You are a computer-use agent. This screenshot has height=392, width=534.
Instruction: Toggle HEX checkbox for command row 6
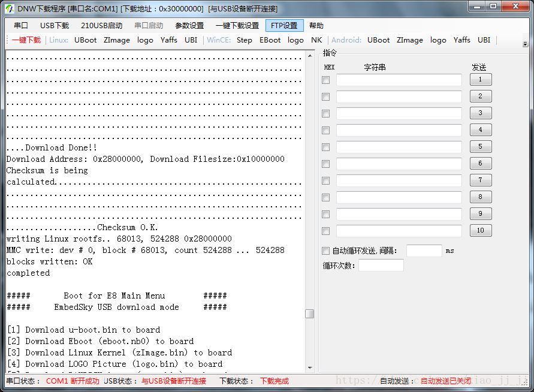(326, 164)
